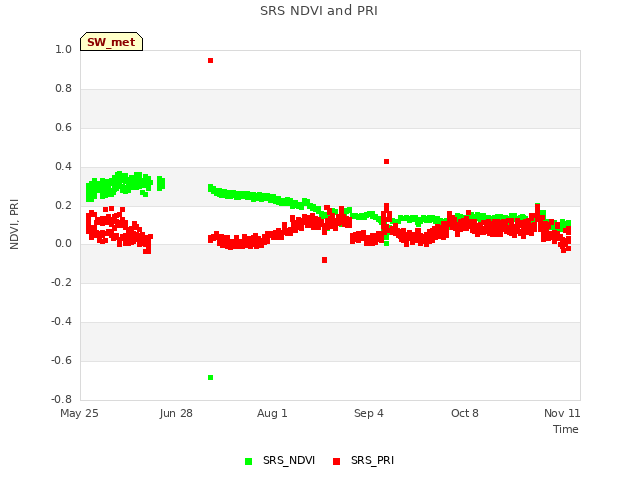640x480 pixels.
Task: Click the Jun 28 x-axis tick label
Action: 176,413
